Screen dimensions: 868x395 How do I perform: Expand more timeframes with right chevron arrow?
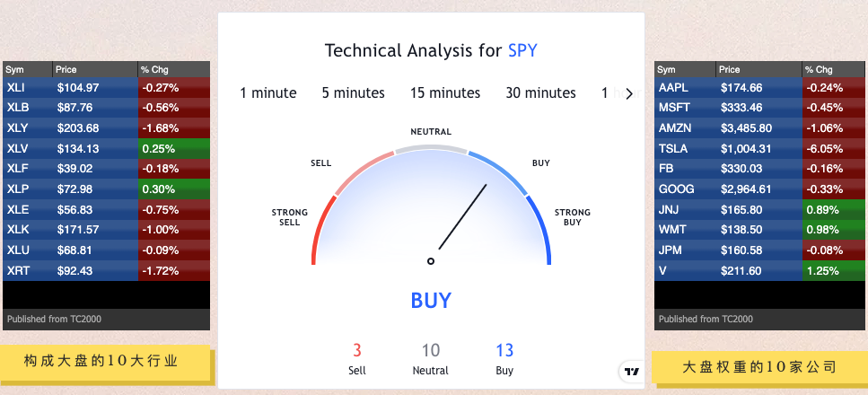(629, 93)
